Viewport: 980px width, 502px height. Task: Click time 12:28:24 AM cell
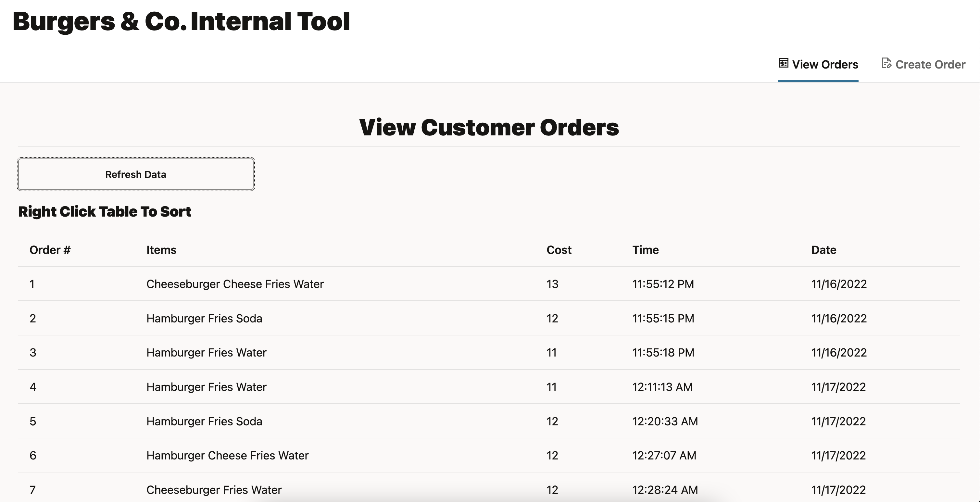[x=665, y=490]
